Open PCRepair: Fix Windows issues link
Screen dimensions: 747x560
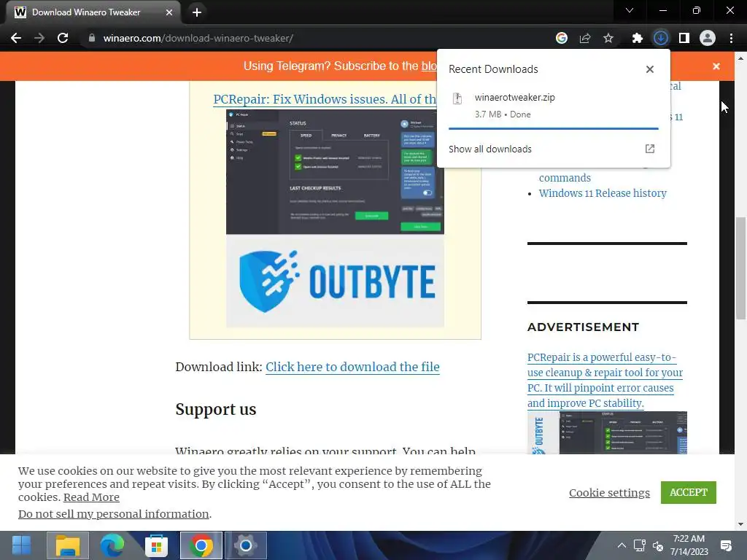[325, 99]
